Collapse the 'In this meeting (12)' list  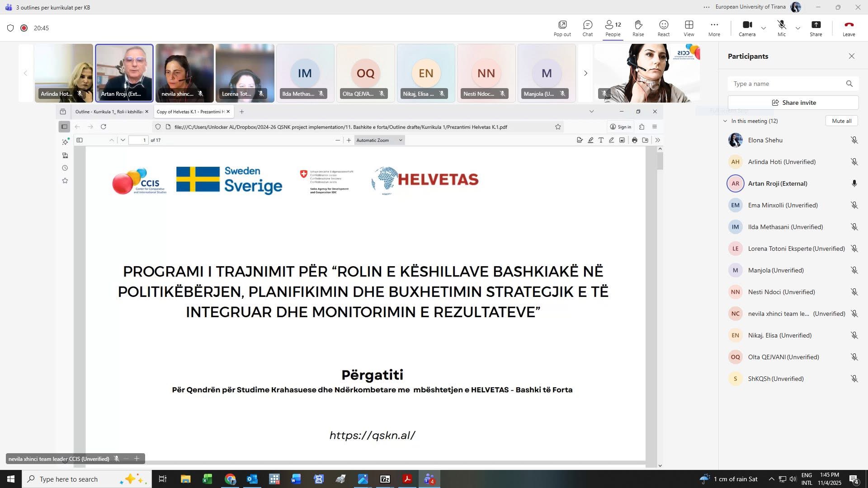point(725,121)
